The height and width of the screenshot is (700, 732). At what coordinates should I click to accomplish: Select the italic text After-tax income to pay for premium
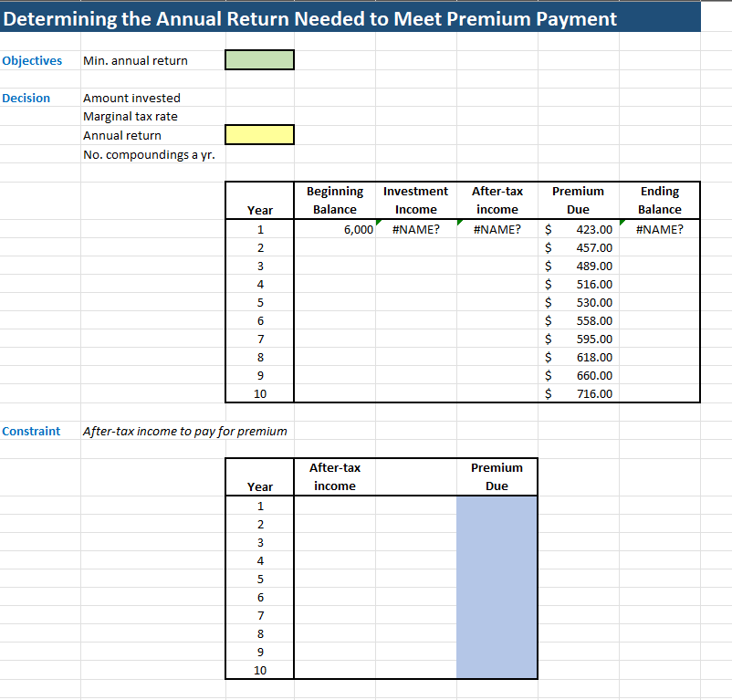coord(185,431)
